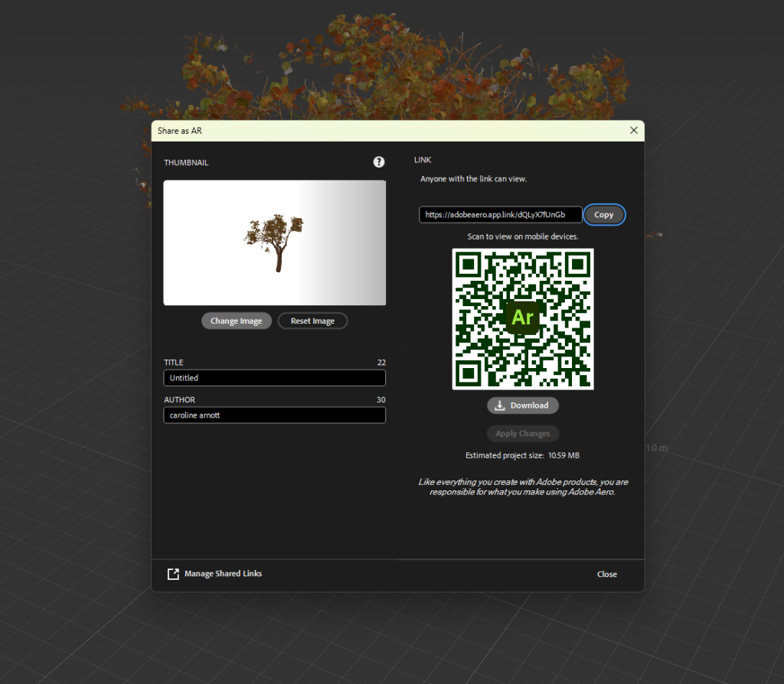Select the adobeaero.app.link URL field

pyautogui.click(x=501, y=215)
